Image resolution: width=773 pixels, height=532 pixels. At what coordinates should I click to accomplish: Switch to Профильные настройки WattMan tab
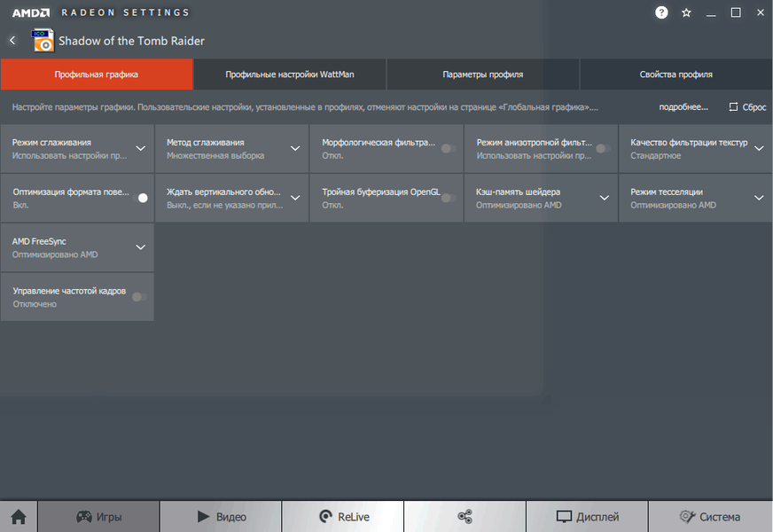[x=290, y=74]
